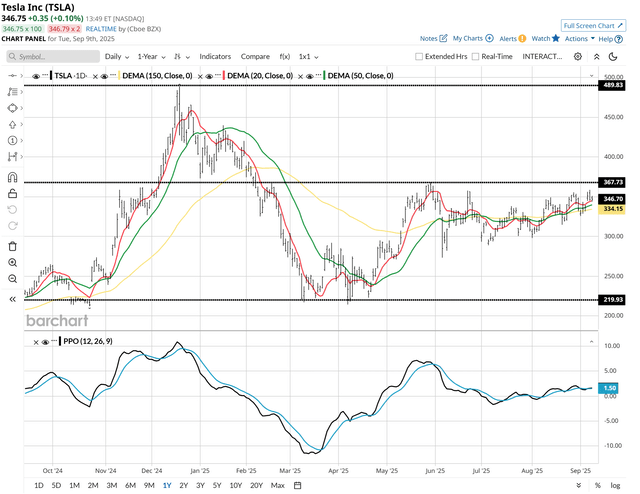Viewport: 640px width, 494px height.
Task: Open the measure tools icon
Action: click(x=12, y=156)
